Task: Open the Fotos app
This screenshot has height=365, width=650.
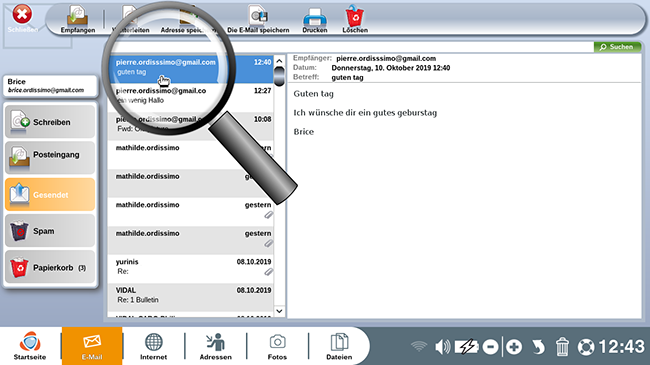Action: click(277, 346)
